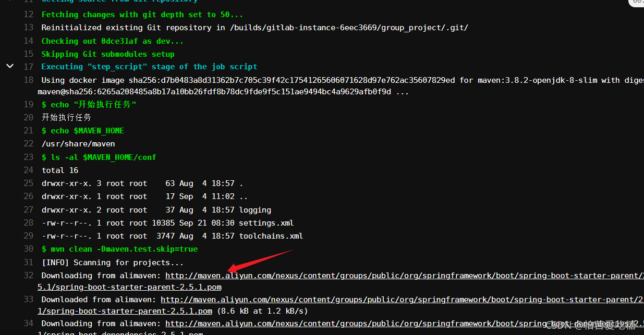Click line number 34 in the job log
644x335 pixels.
(x=29, y=324)
